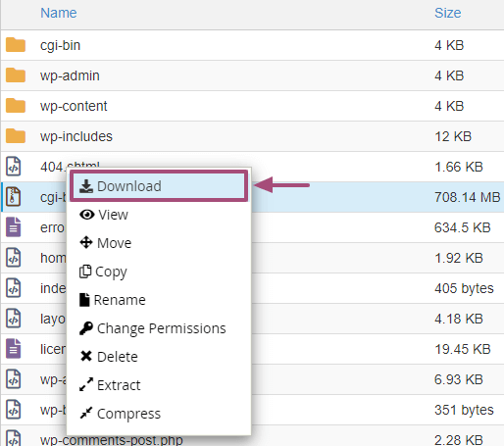Select Rename from the context menu
Viewport: 504px width, 446px height.
click(159, 300)
